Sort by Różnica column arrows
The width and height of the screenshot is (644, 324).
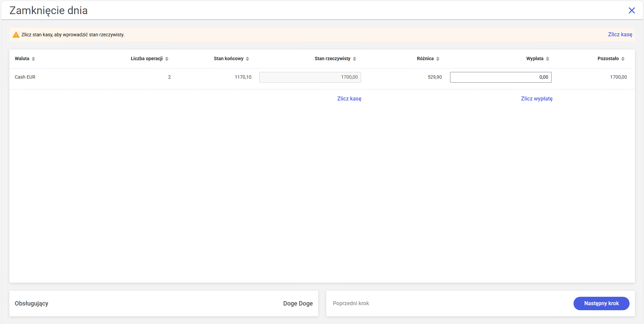click(x=438, y=59)
